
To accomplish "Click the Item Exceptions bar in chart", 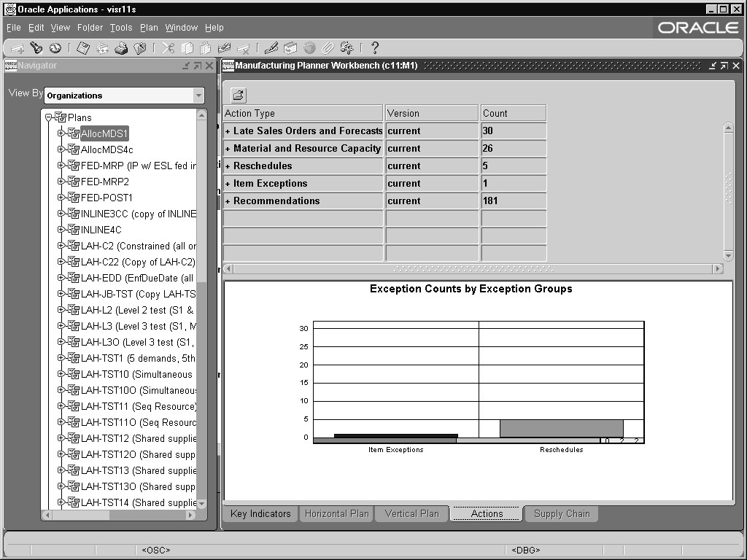I will pos(395,436).
